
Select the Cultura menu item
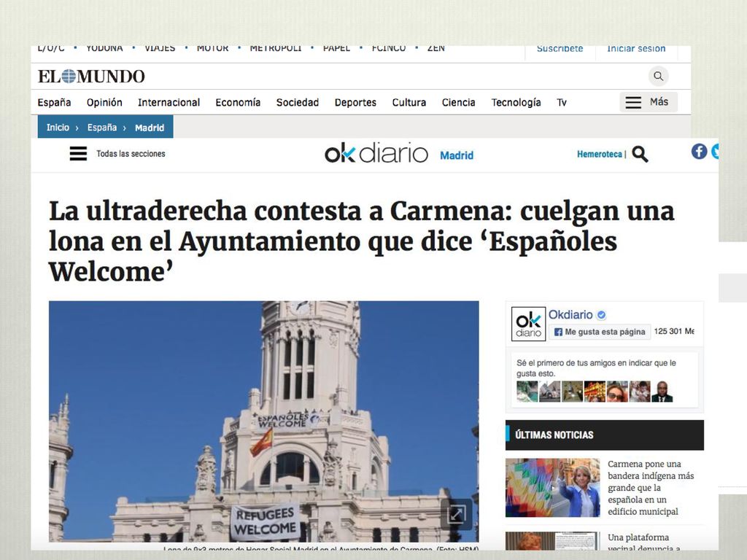click(x=409, y=102)
